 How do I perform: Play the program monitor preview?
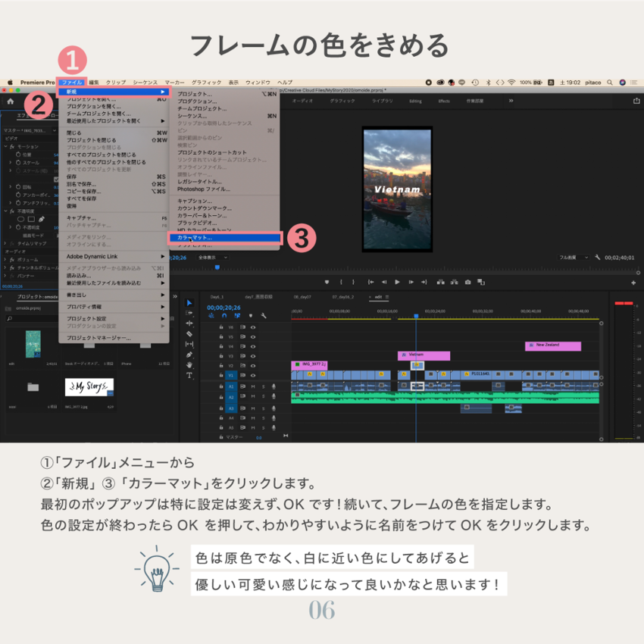click(397, 282)
